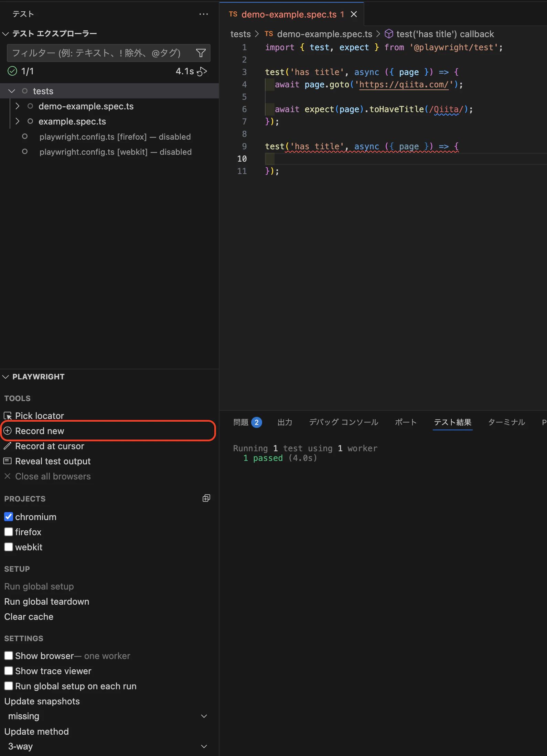547x756 pixels.
Task: Click the Record new plus icon
Action: [8, 431]
